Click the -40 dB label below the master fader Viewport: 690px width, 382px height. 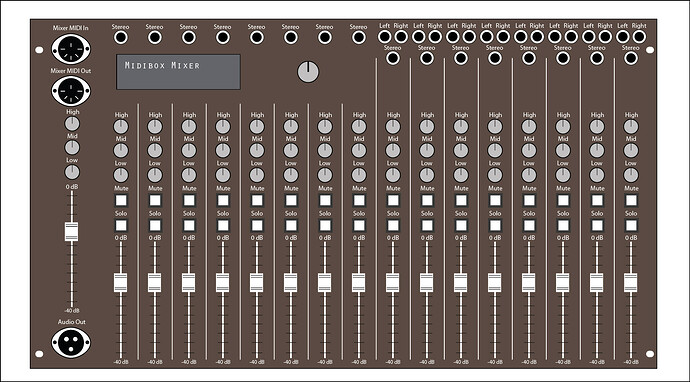click(72, 311)
